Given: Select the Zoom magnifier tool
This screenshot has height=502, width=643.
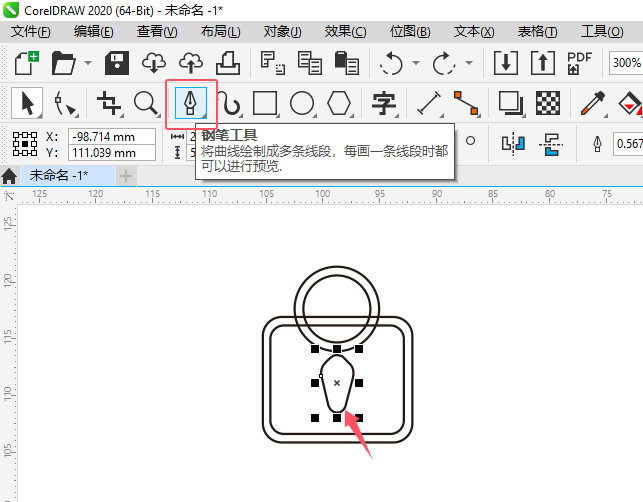Looking at the screenshot, I should pos(146,103).
